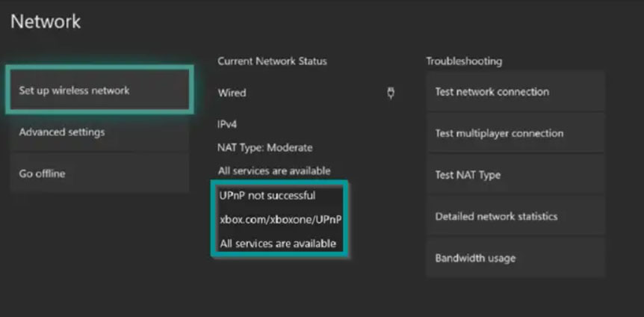Open Detailed network statistics
The width and height of the screenshot is (644, 317).
point(515,216)
